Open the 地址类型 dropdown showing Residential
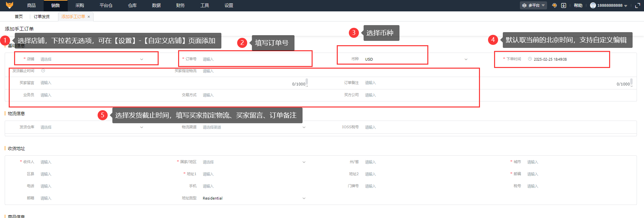 pyautogui.click(x=254, y=198)
